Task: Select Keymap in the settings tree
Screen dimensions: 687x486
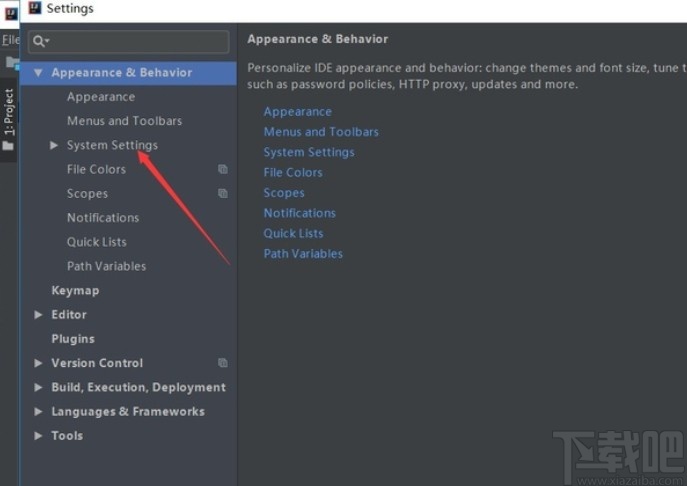Action: [75, 290]
